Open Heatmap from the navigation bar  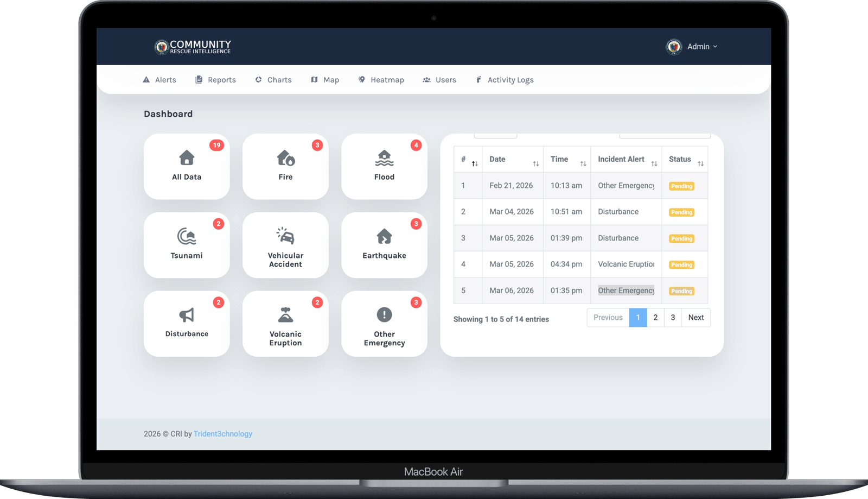[381, 80]
